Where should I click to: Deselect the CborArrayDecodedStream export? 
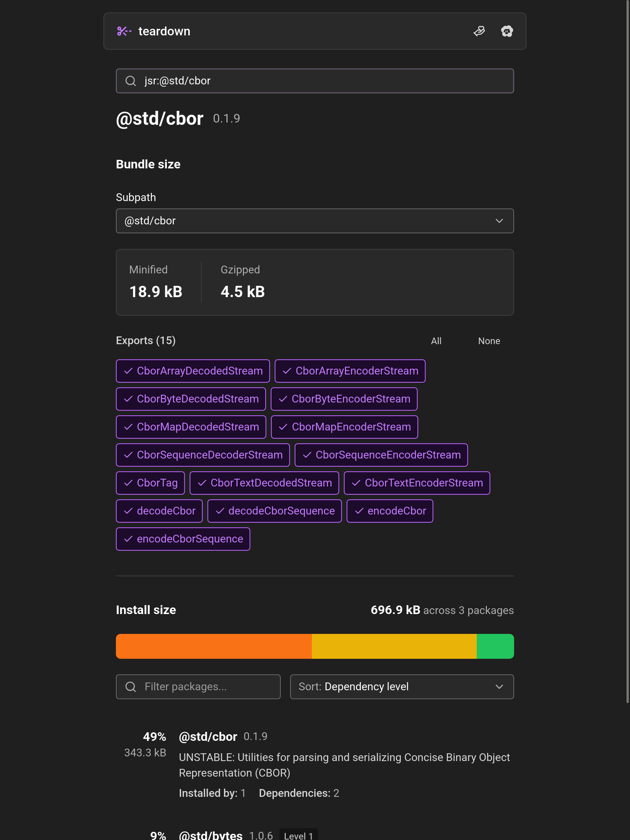[x=193, y=371]
